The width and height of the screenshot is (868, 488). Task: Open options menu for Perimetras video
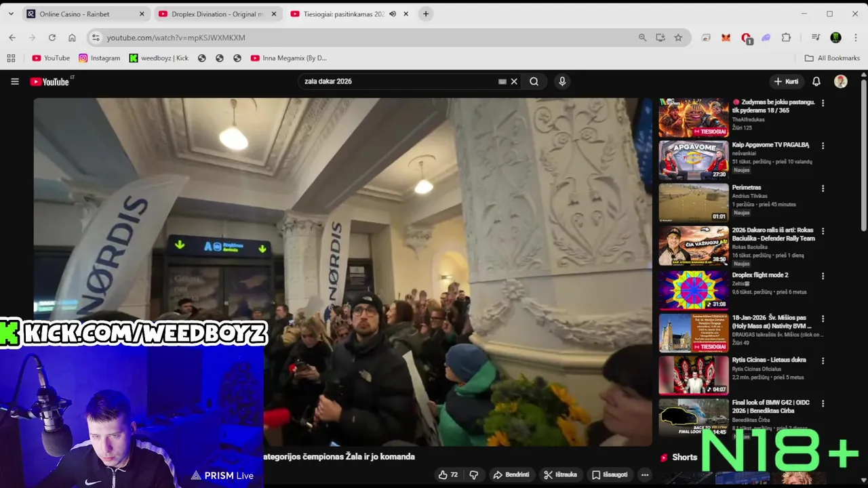pos(823,188)
